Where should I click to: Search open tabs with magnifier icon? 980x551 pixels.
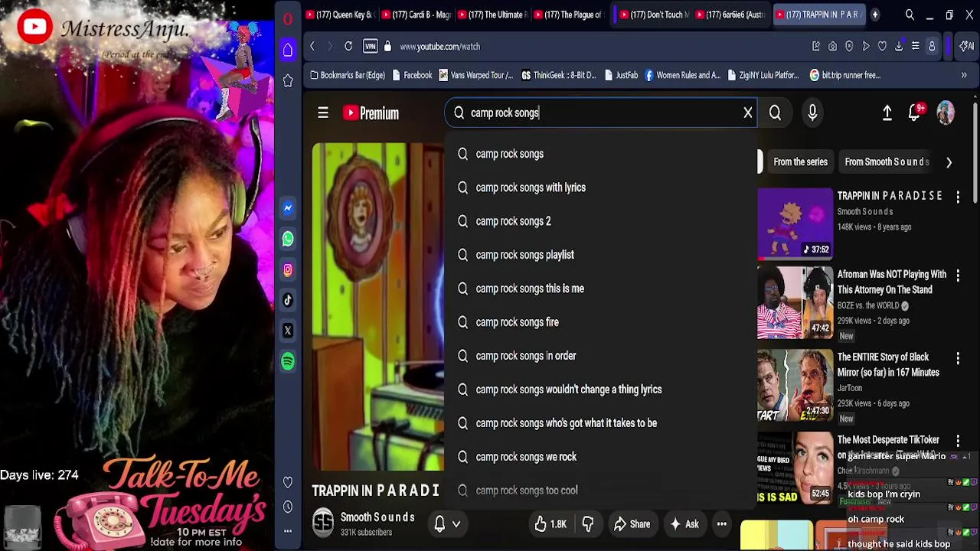coord(910,15)
